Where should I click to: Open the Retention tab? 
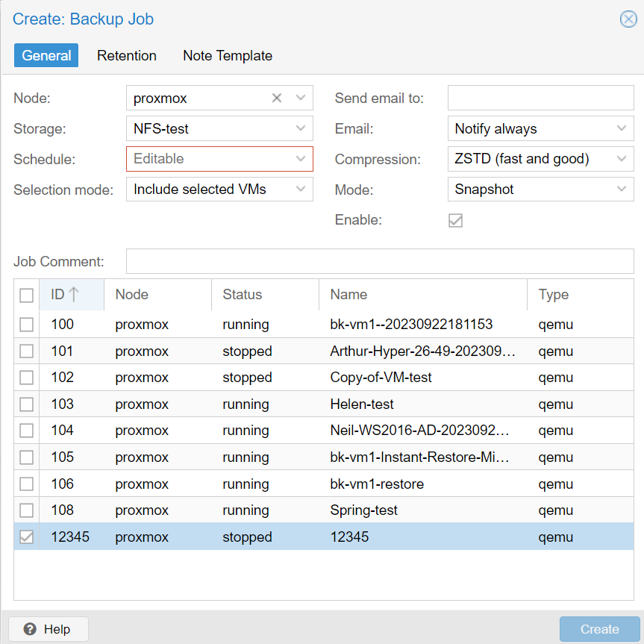click(x=127, y=55)
